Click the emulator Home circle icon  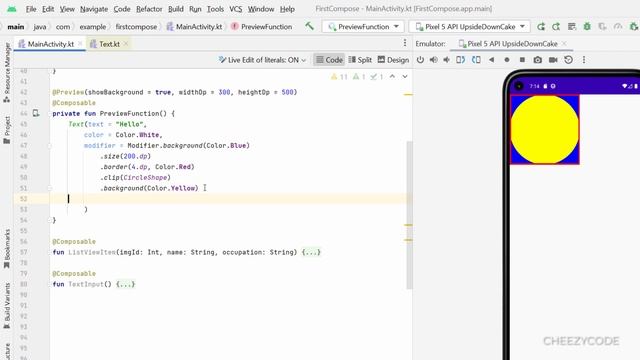(x=507, y=60)
